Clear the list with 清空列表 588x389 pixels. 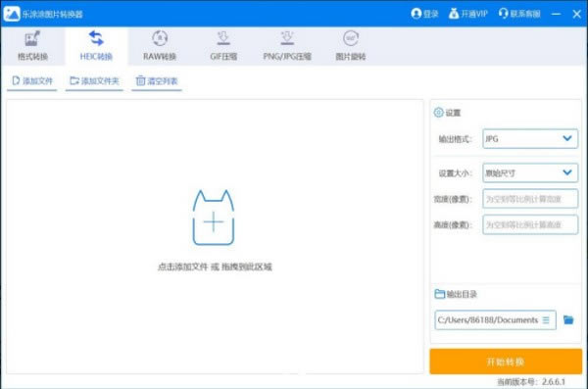point(157,81)
